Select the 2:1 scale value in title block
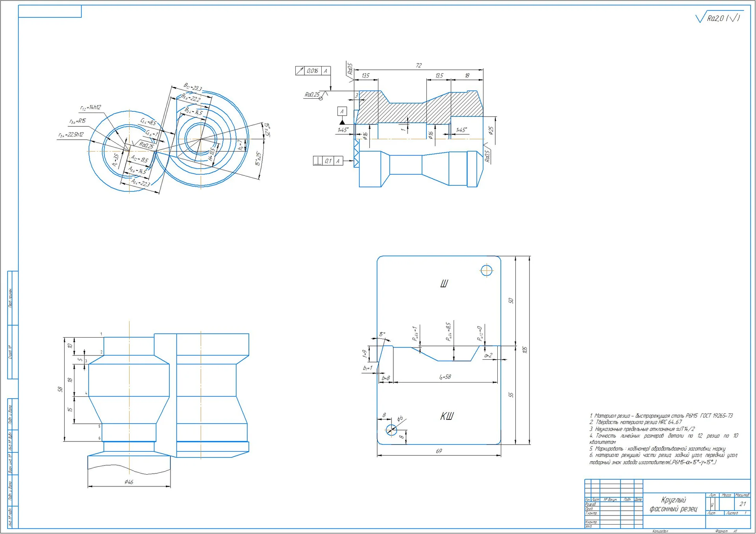756x534 pixels. [742, 504]
